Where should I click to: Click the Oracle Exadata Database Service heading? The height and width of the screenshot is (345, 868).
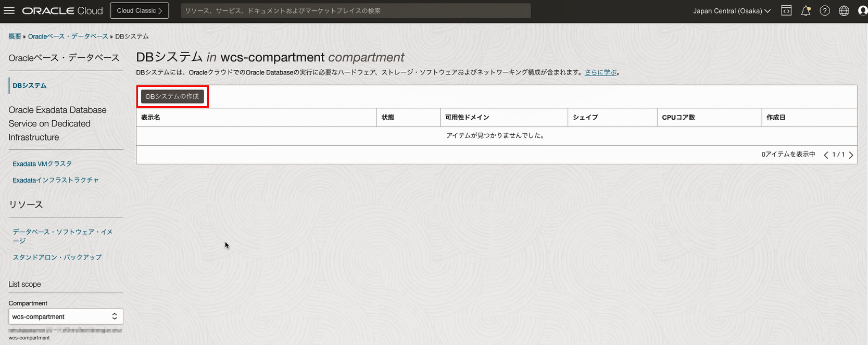pyautogui.click(x=57, y=124)
